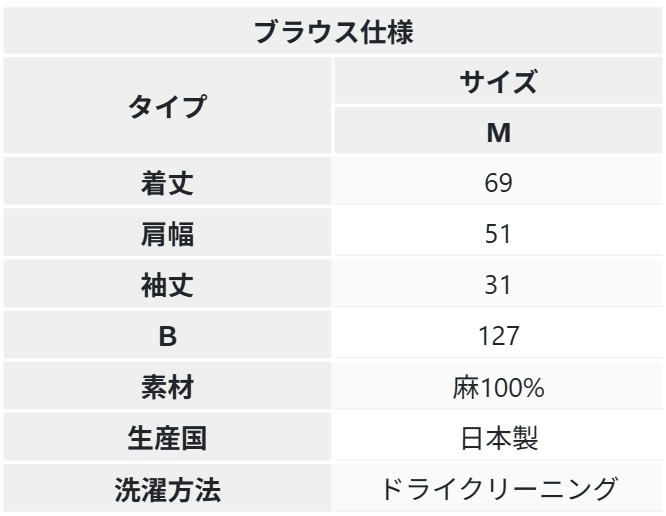This screenshot has width=666, height=516.
Task: Click the 洗濯方法 row label
Action: point(167,491)
